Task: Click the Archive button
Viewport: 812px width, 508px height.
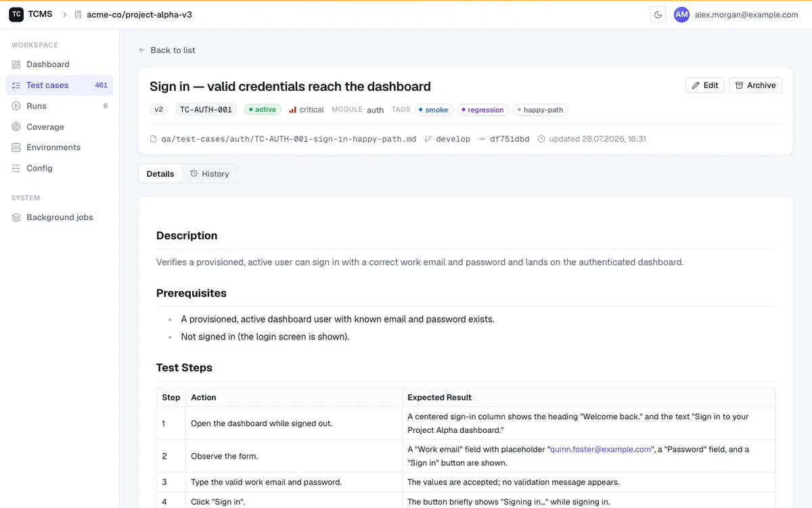Action: coord(755,85)
